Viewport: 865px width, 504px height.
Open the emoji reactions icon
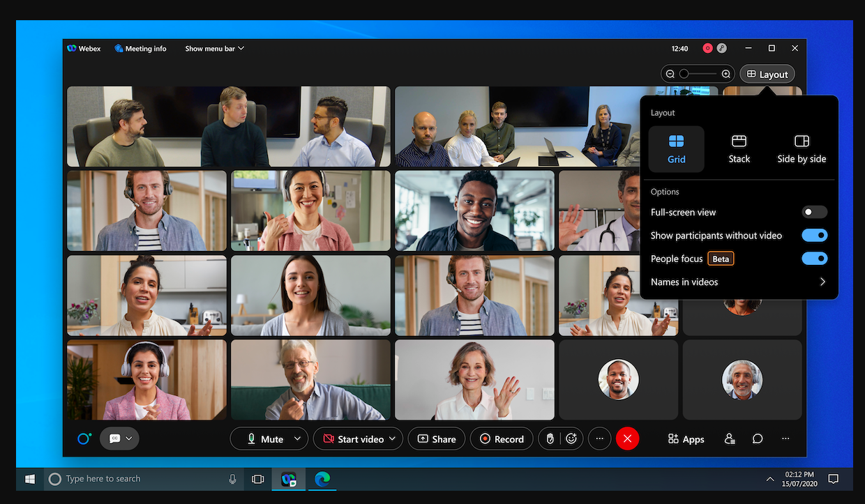(571, 439)
